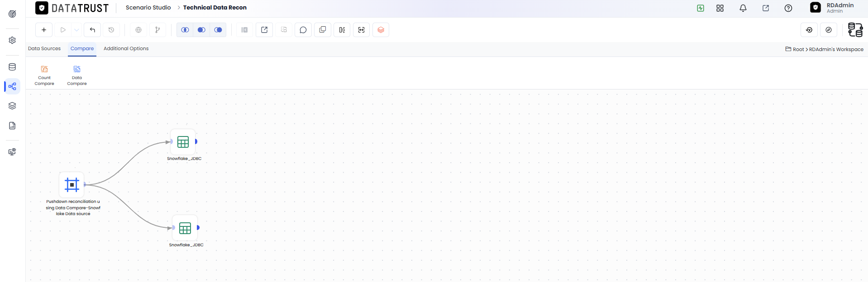Click the database flow icon at right
The width and height of the screenshot is (868, 282).
tap(855, 30)
